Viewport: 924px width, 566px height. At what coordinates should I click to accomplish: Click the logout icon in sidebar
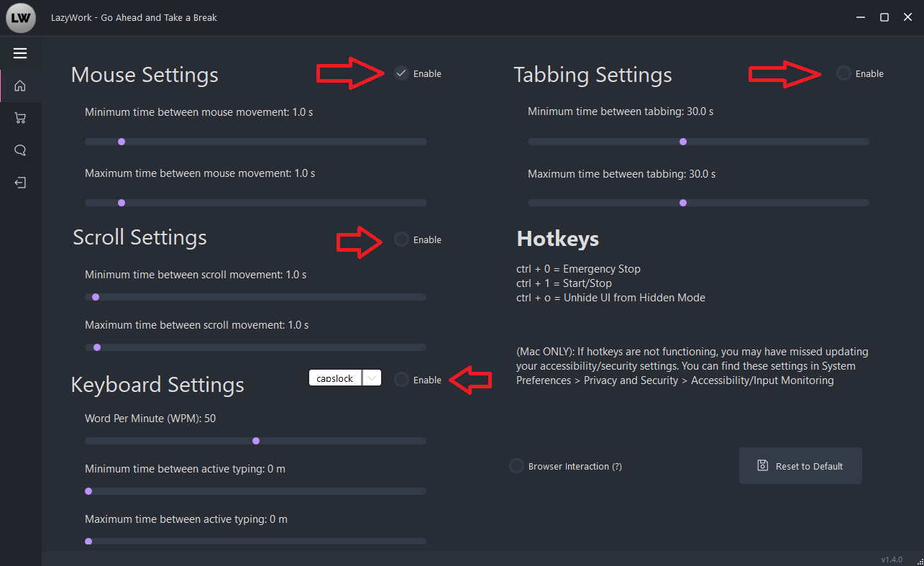pos(20,183)
